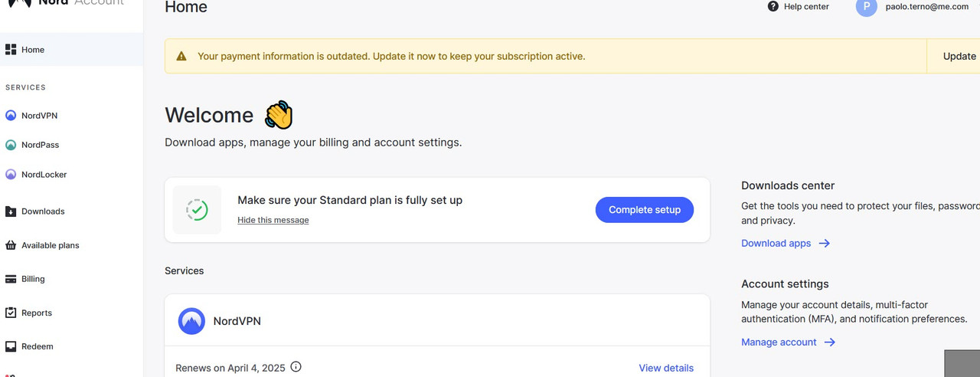This screenshot has height=377, width=980.
Task: Click the Available plans basket icon
Action: pyautogui.click(x=11, y=245)
